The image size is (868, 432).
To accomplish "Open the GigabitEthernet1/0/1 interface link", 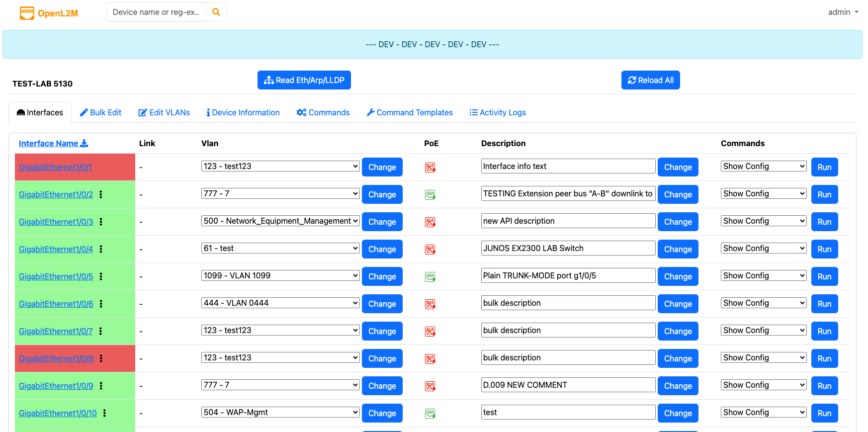I will pos(55,167).
